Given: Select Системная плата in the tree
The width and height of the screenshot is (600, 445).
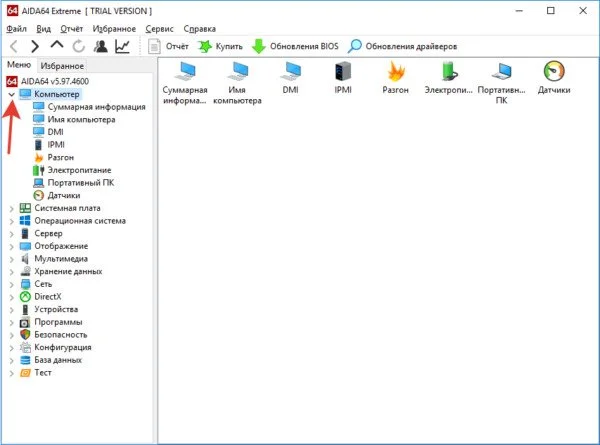Looking at the screenshot, I should pyautogui.click(x=67, y=208).
